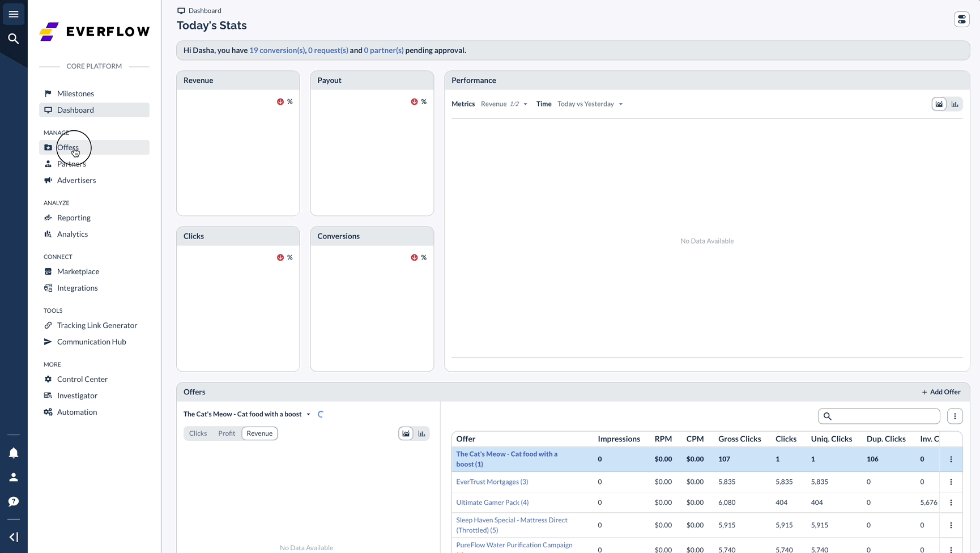The height and width of the screenshot is (553, 980).
Task: Sort by the RPM column header
Action: pos(663,439)
